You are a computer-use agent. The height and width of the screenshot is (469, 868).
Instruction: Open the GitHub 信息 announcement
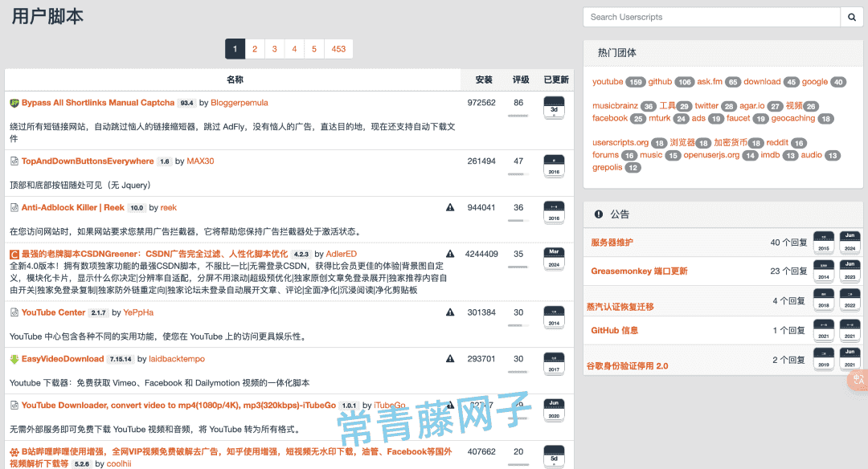click(615, 330)
